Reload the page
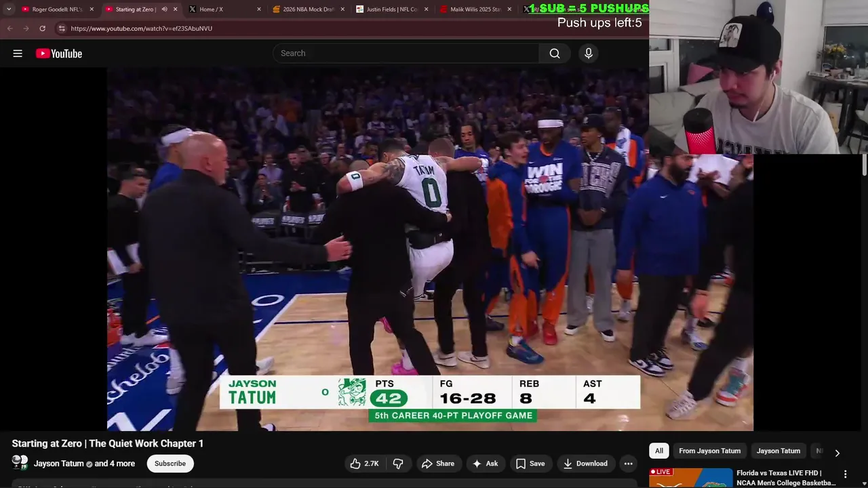Screen dimensions: 868x488 [42, 28]
